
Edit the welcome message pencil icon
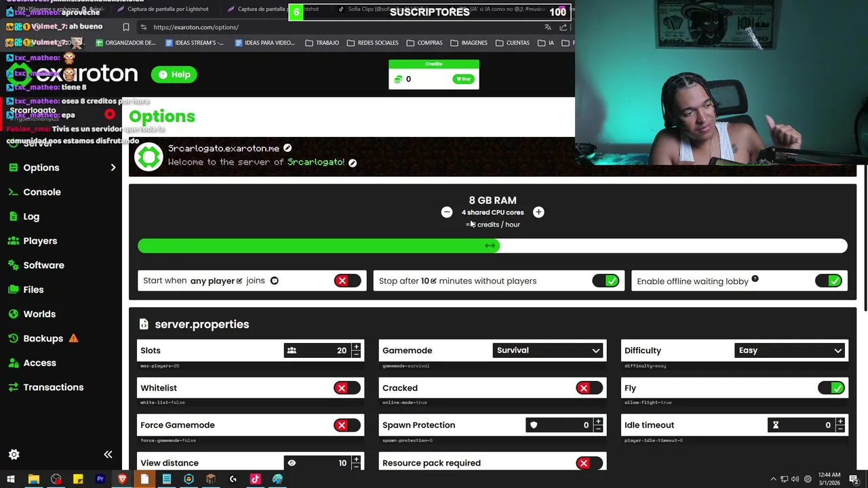tap(353, 163)
